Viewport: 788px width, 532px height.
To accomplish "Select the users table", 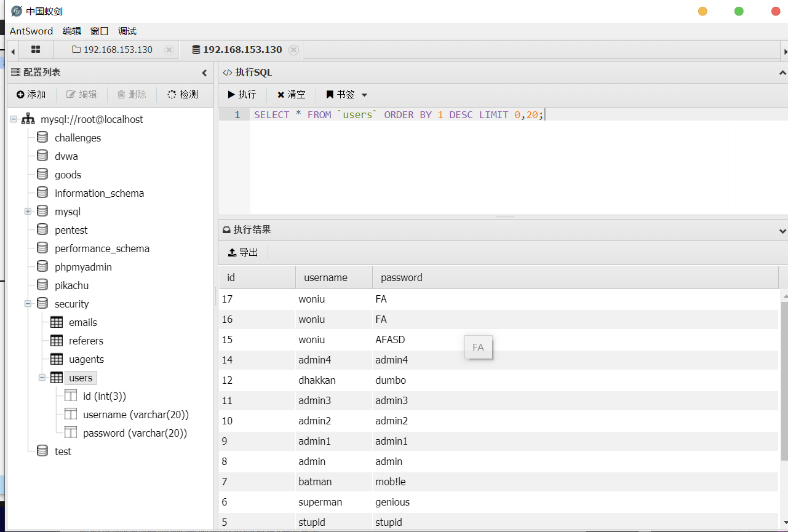I will click(x=81, y=378).
